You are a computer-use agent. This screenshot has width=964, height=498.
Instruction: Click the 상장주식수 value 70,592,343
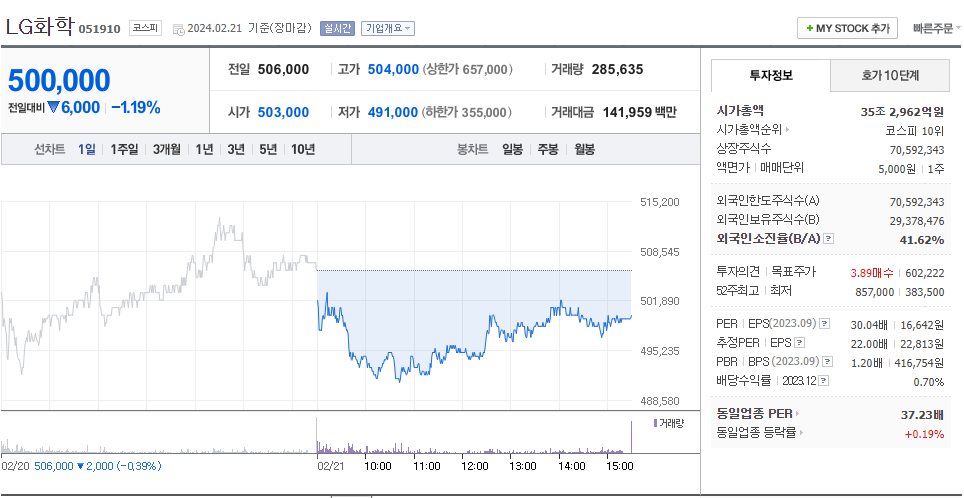pyautogui.click(x=917, y=150)
